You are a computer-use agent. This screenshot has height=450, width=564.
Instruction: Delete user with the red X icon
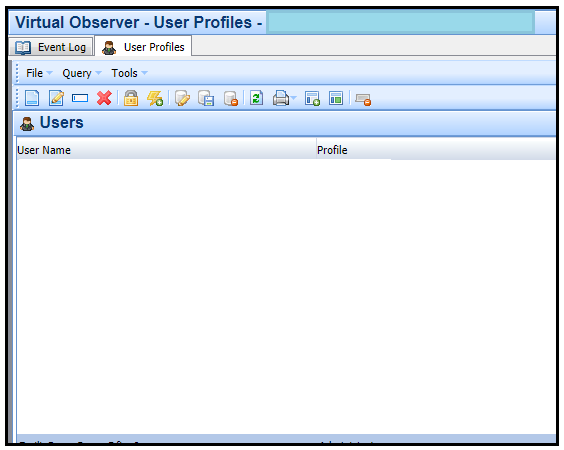coord(104,98)
